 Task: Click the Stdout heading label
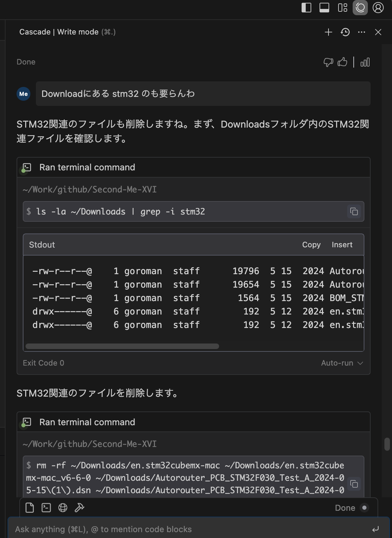pyautogui.click(x=42, y=245)
